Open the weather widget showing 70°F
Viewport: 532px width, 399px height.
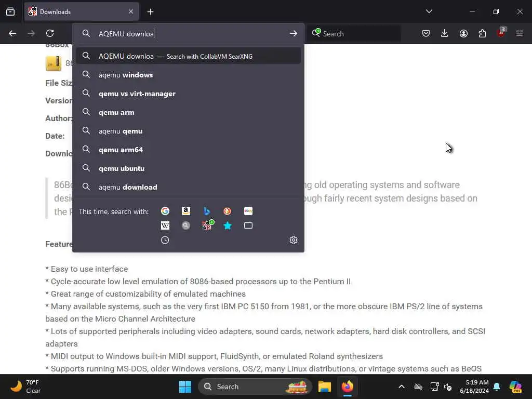[x=25, y=387]
